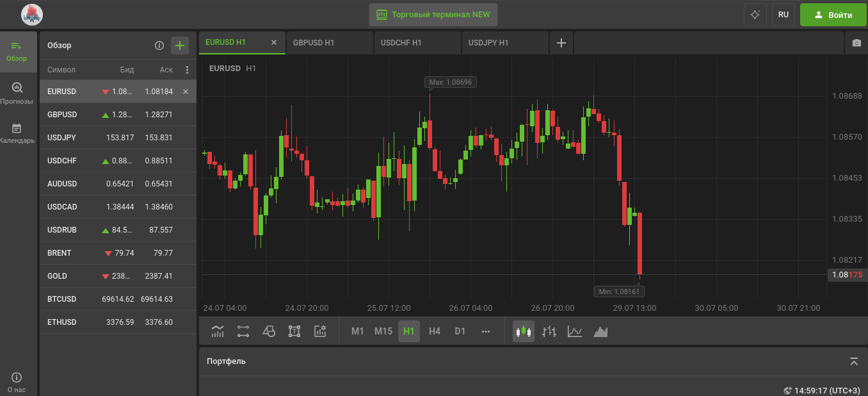The image size is (868, 396).
Task: Switch chart type to area
Action: [600, 331]
